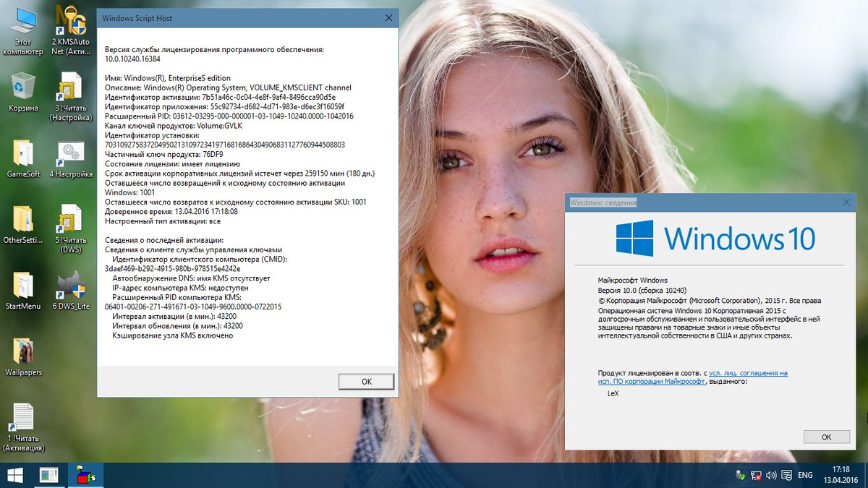The image size is (868, 488).
Task: Select the '1 !Читать (Активация)' text file
Action: click(x=23, y=428)
